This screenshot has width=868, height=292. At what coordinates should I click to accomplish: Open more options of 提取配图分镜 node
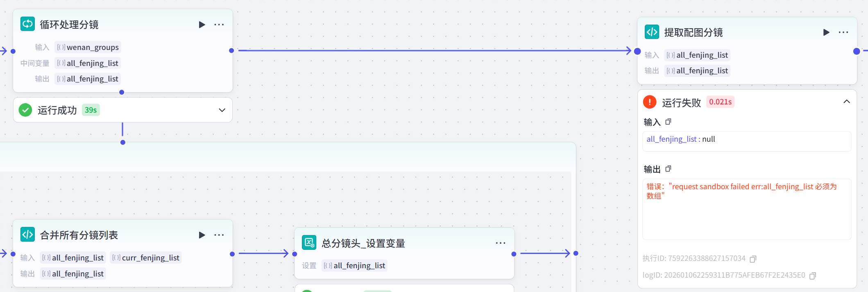tap(843, 32)
